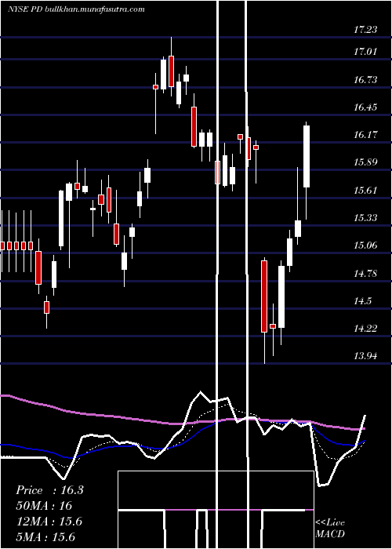This screenshot has width=392, height=549.
Task: Click the 16.45 price axis label
Action: [365, 107]
